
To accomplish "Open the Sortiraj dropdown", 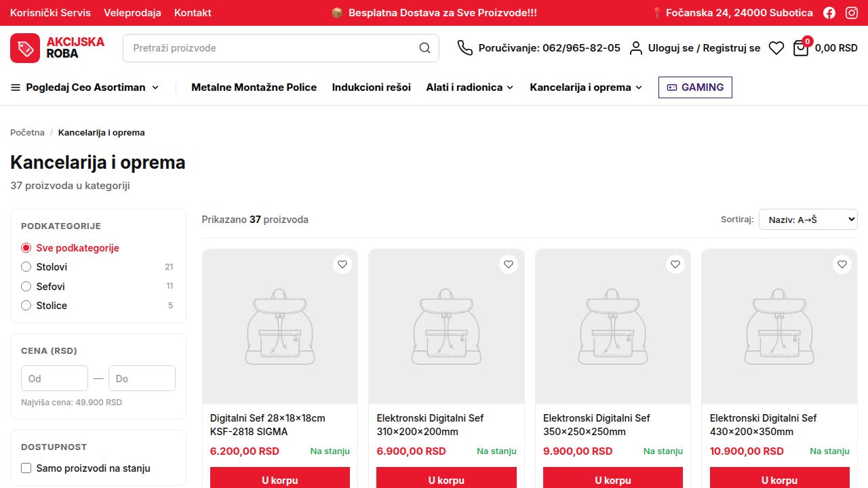I will click(x=808, y=220).
